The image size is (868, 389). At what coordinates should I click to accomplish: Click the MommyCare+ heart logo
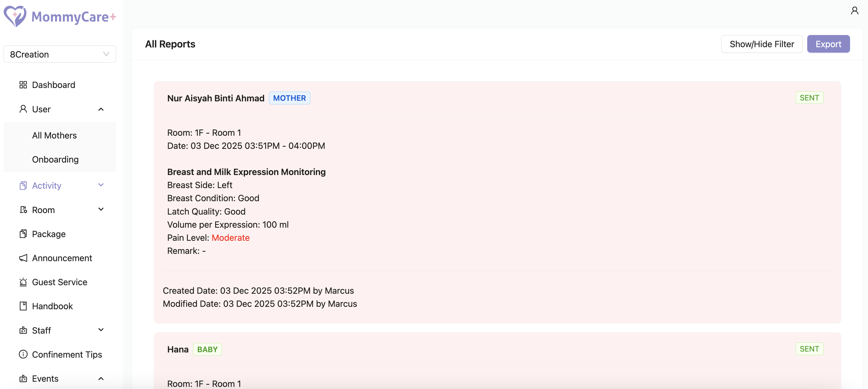(14, 16)
